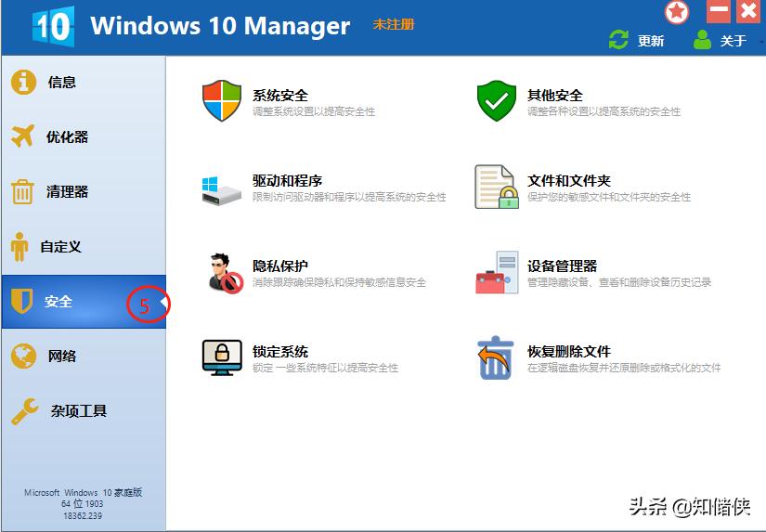The width and height of the screenshot is (766, 532).
Task: Select the 安全 sidebar tab
Action: pos(58,302)
